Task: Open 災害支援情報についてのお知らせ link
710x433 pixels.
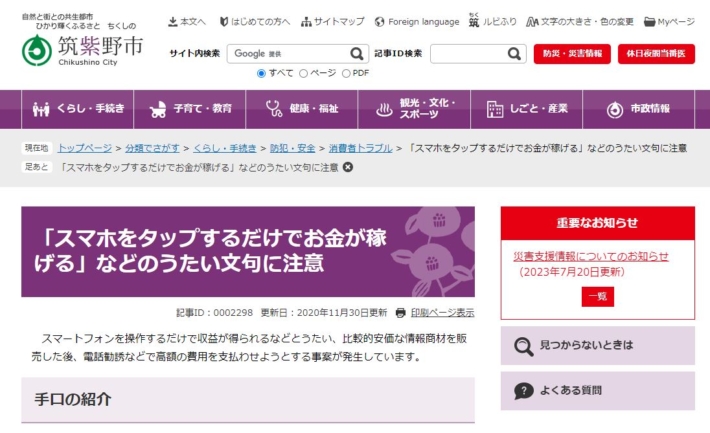Action: point(591,256)
